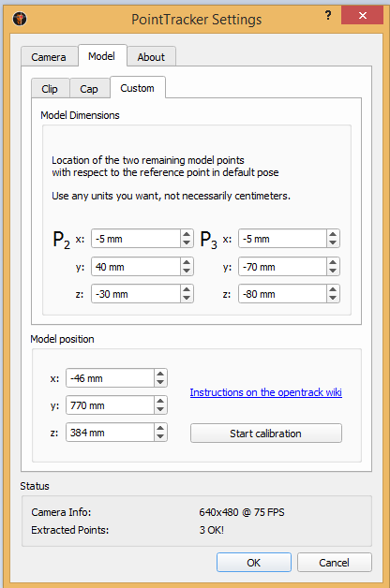Select the Custom model tab
Image resolution: width=390 pixels, height=588 pixels.
[138, 88]
